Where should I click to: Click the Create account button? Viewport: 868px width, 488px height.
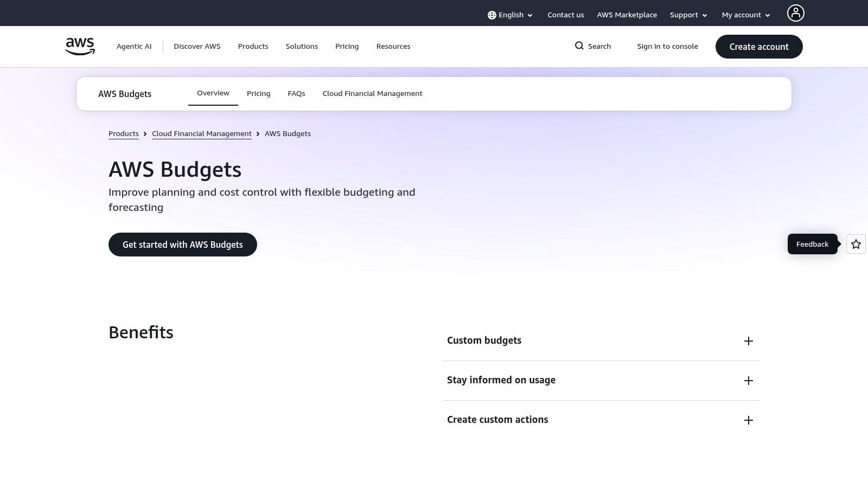point(759,47)
